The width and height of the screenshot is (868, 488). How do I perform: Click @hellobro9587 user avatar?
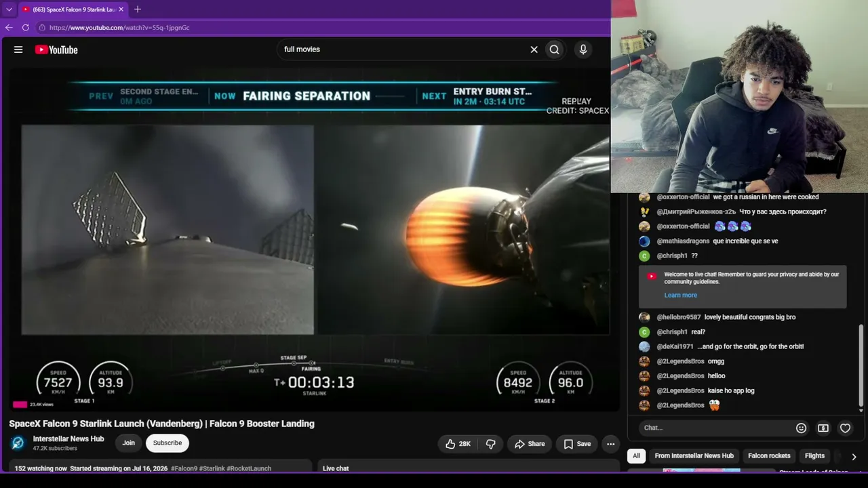[x=644, y=317]
